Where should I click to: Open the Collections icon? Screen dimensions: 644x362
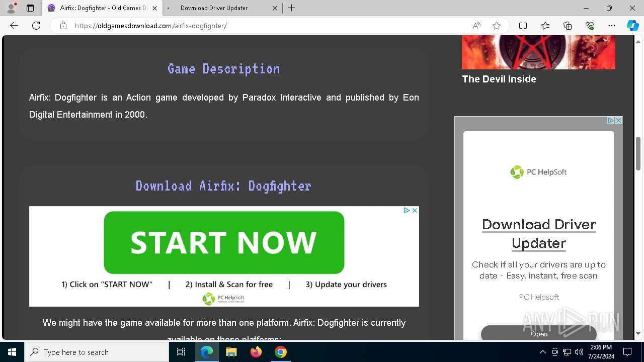(568, 26)
